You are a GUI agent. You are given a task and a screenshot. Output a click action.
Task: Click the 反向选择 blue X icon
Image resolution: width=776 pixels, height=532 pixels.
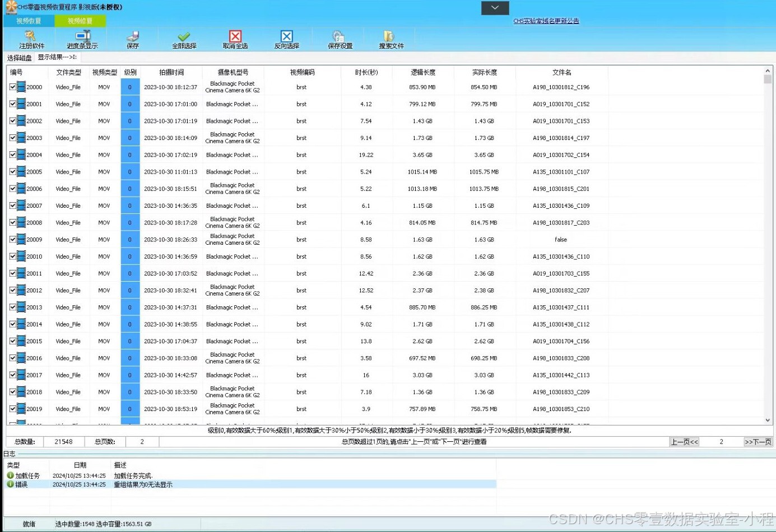point(286,36)
